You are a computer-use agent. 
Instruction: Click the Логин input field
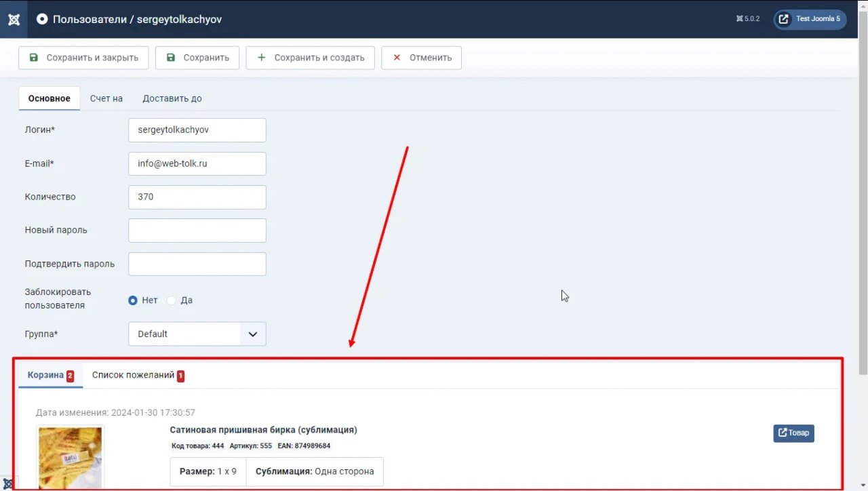(x=197, y=130)
